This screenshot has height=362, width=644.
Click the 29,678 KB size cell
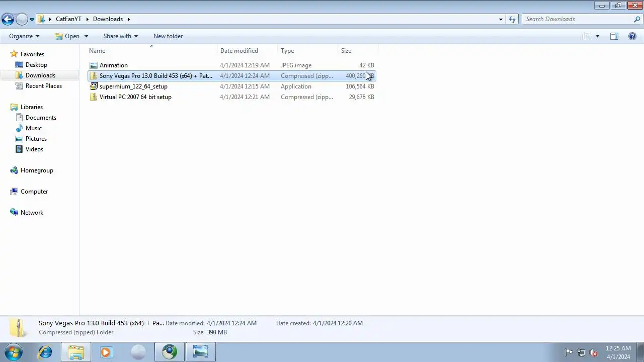pos(361,97)
